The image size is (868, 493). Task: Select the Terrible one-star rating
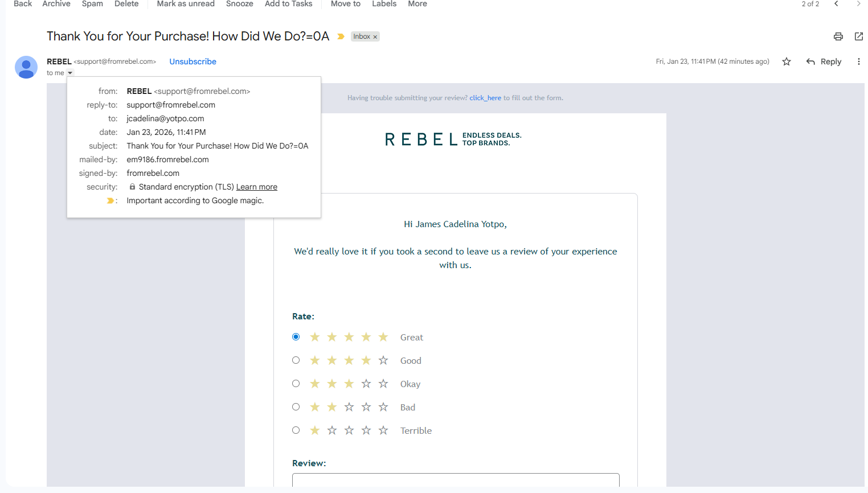pos(296,430)
